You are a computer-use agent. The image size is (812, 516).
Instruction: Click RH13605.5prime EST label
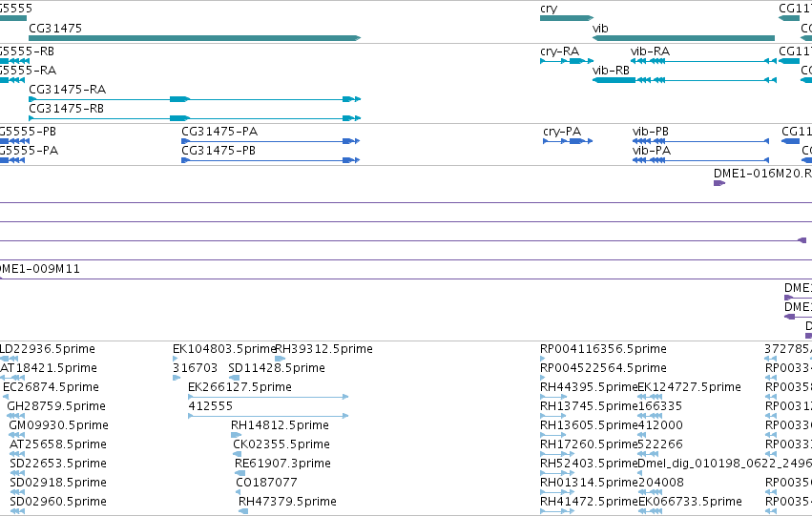(589, 425)
